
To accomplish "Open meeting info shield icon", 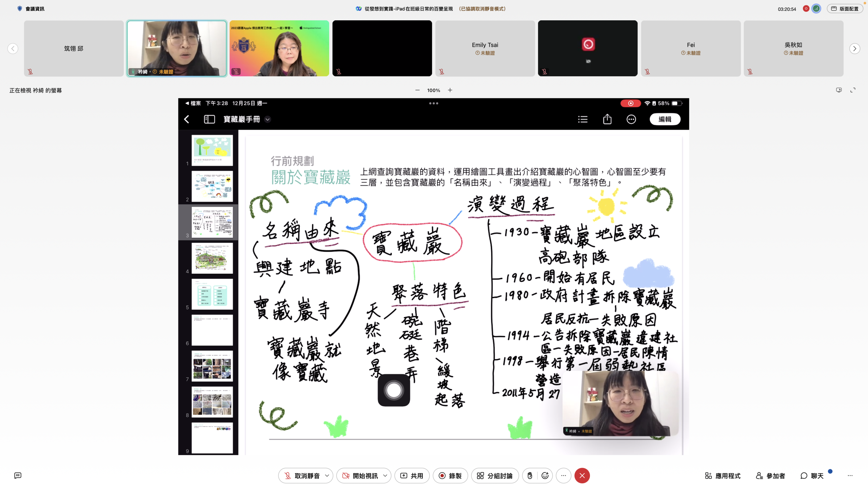I will coord(20,9).
